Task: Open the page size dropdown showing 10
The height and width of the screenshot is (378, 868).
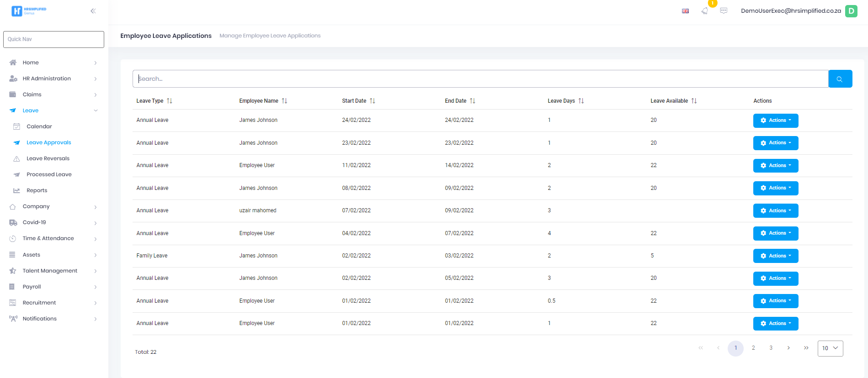Action: pyautogui.click(x=830, y=348)
